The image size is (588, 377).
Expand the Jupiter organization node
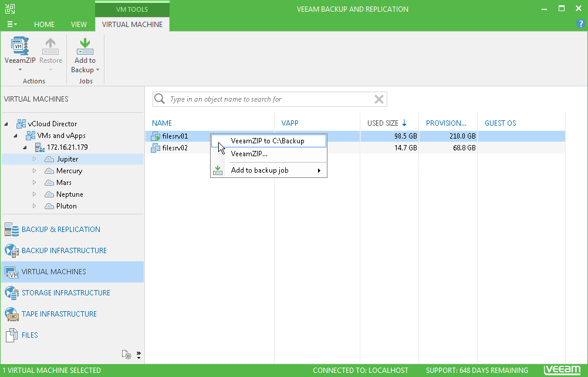coord(34,159)
